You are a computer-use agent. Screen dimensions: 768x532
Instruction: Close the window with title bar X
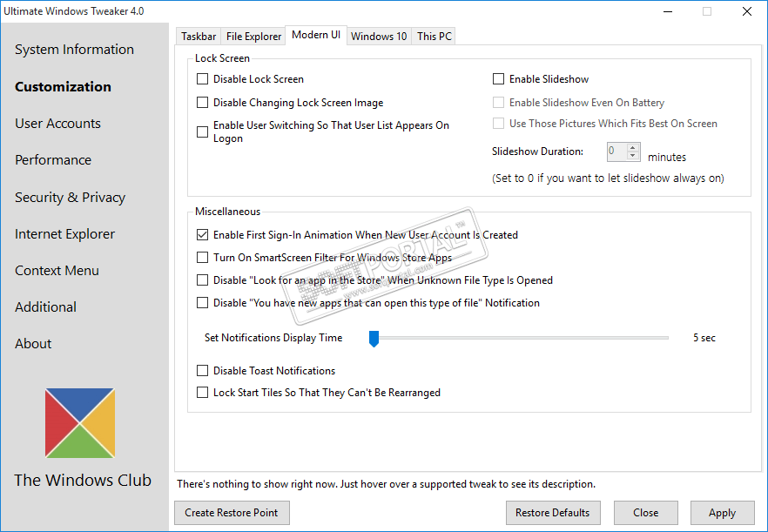tap(747, 11)
